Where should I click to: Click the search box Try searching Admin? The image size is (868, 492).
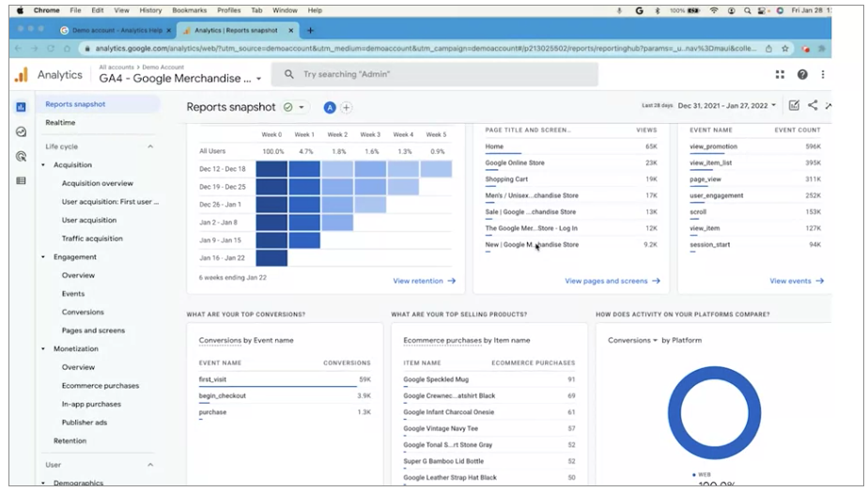click(x=435, y=74)
